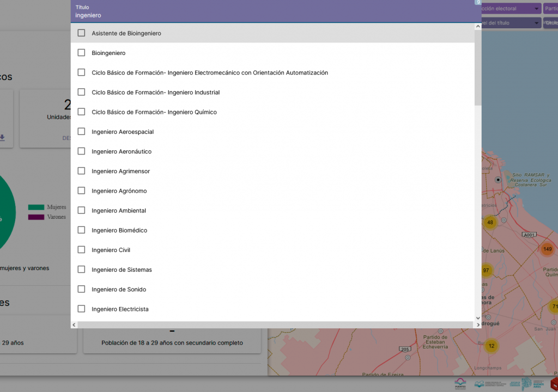Open the Partido dropdown at top right
Viewport: 558px width, 392px height.
click(550, 9)
